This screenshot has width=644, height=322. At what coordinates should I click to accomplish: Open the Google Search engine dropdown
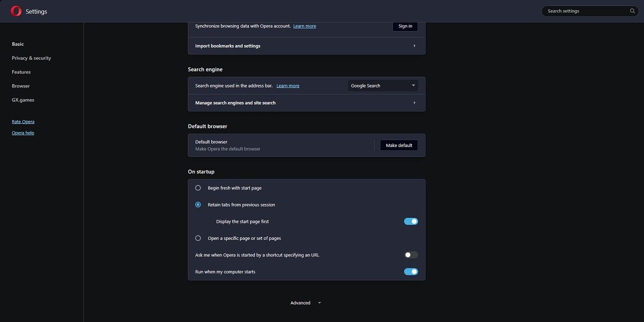(x=383, y=85)
